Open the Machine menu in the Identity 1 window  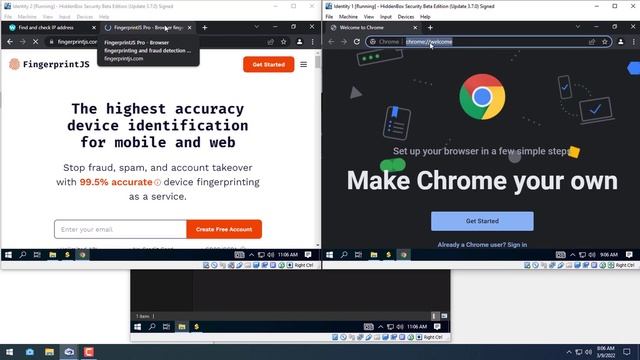point(348,17)
